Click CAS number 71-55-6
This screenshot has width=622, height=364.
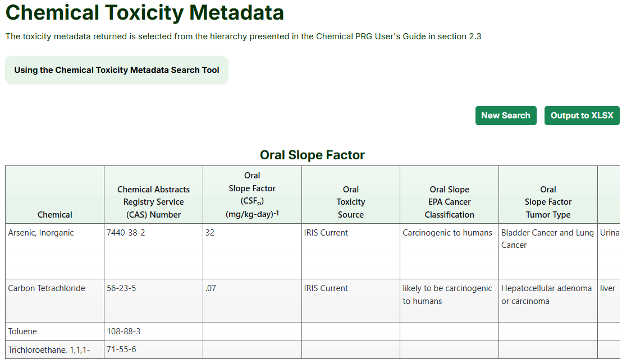click(x=121, y=349)
